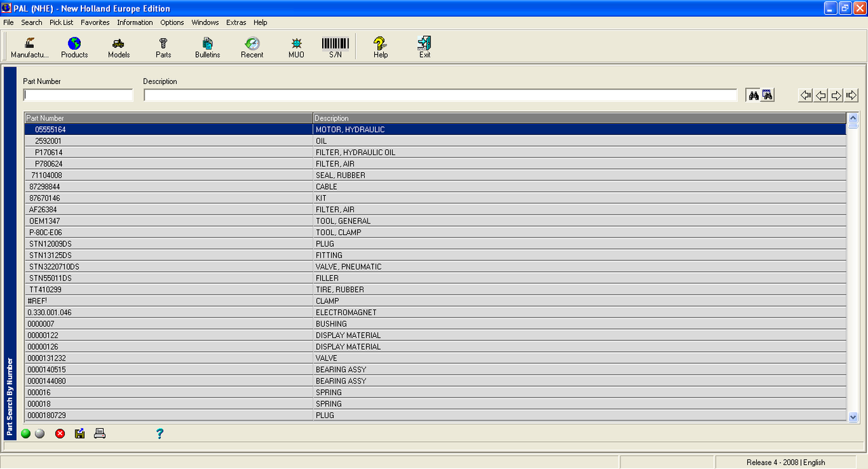868x469 pixels.
Task: Open the Favorites menu
Action: (x=95, y=22)
